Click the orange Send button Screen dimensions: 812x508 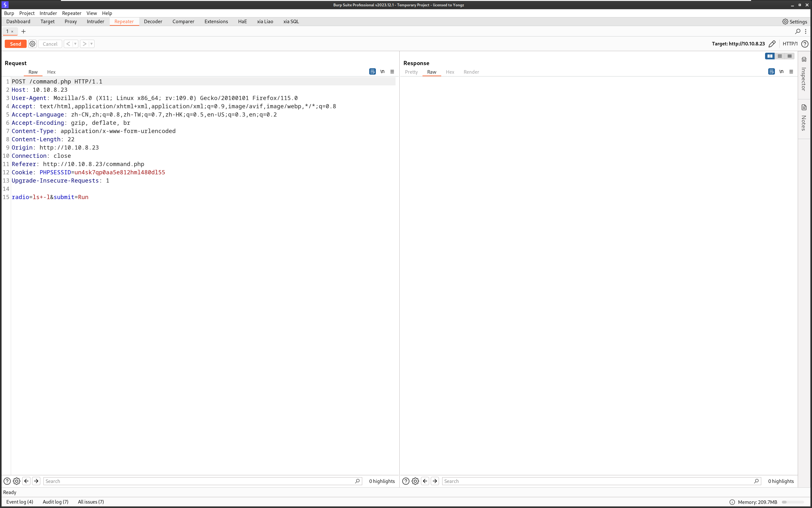[16, 44]
